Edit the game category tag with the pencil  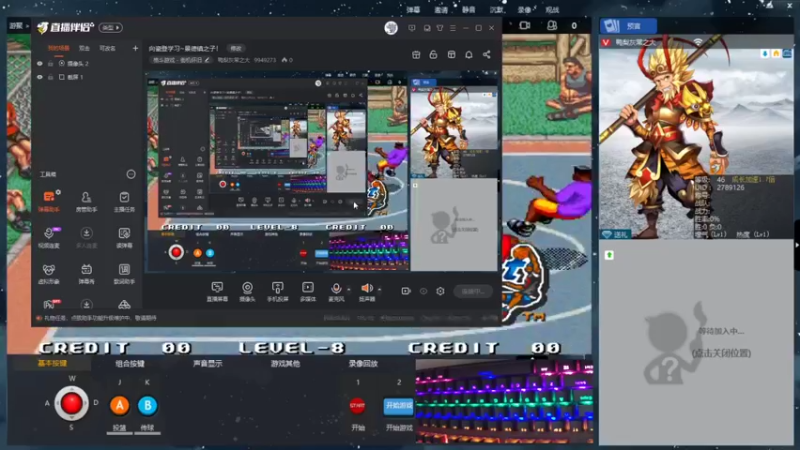point(207,60)
